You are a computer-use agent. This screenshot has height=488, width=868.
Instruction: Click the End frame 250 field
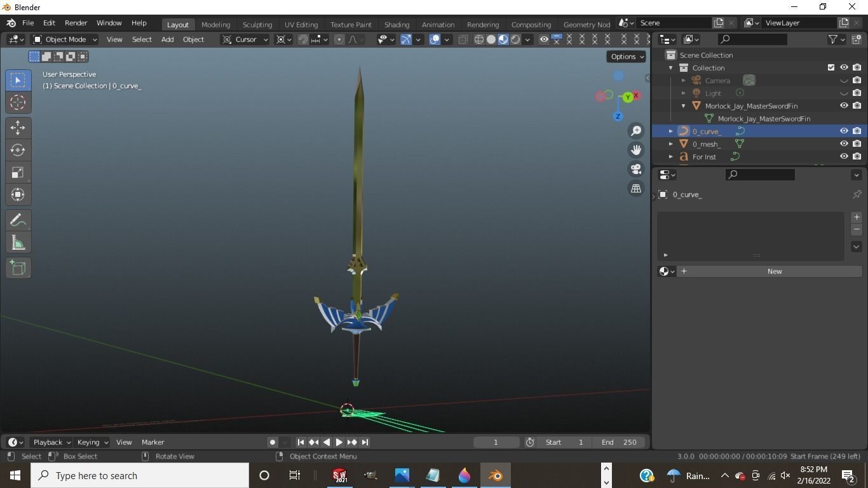(x=620, y=442)
